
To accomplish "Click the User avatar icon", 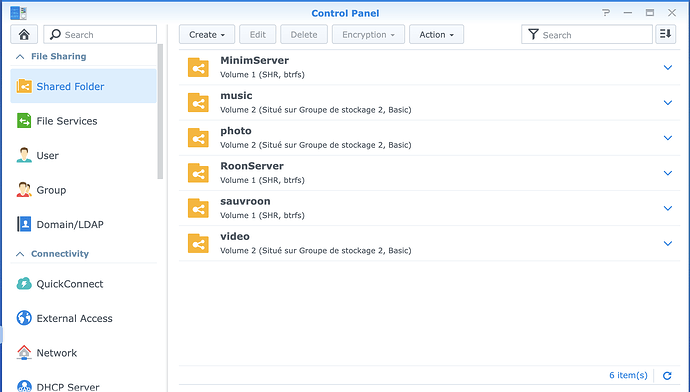I will [24, 155].
